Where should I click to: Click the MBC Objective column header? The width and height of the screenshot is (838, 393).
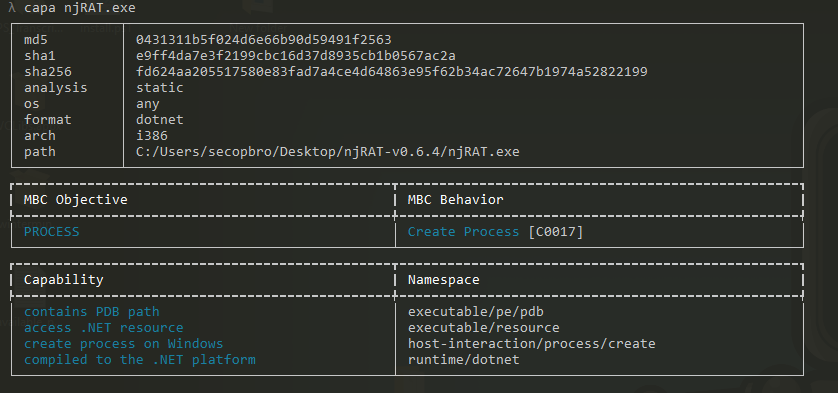[x=75, y=200]
